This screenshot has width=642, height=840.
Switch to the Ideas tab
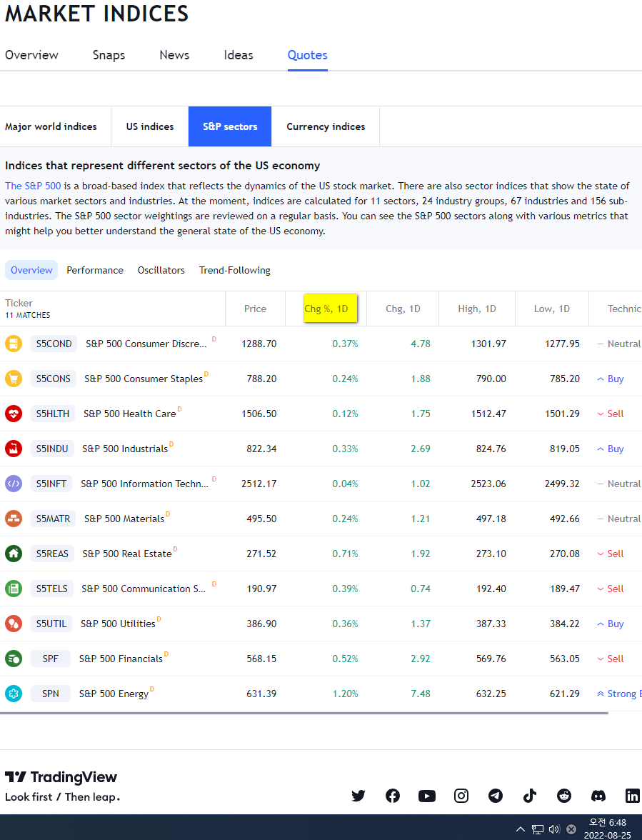point(239,54)
